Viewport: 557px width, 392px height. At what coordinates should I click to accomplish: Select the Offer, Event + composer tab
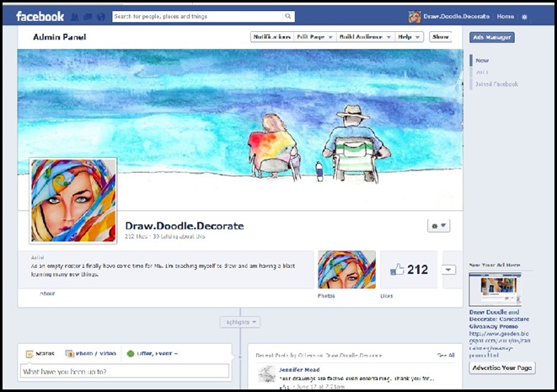tap(153, 353)
